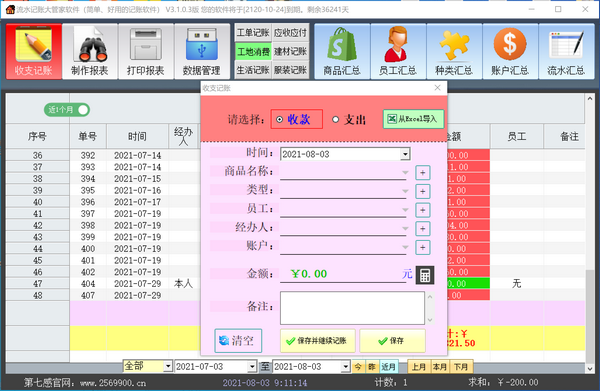Screen dimensions: 600x391
Task: Select the 收款 radio option
Action: [297, 119]
